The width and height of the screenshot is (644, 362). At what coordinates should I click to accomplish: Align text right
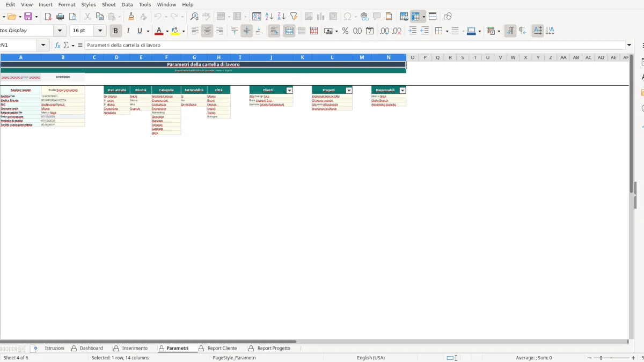click(219, 31)
